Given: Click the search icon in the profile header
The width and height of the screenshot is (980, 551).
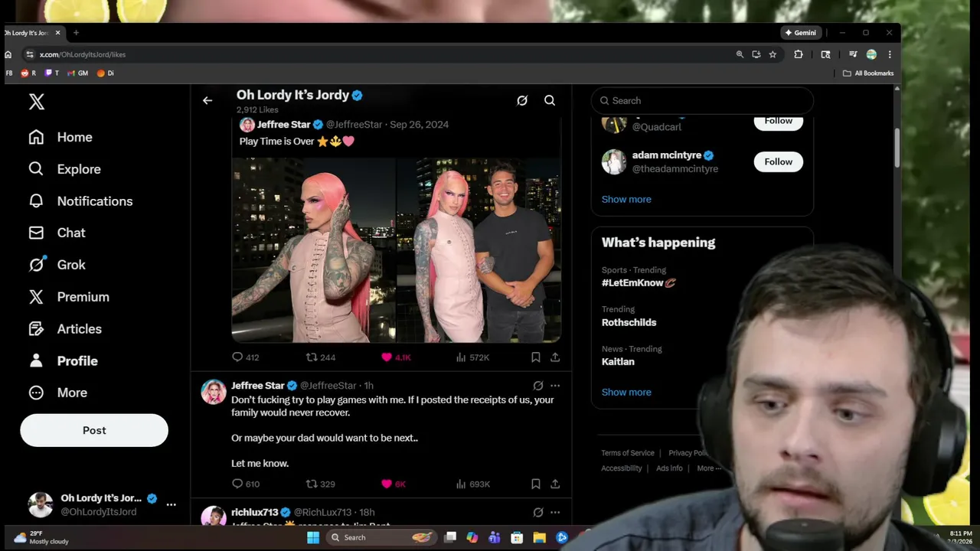Looking at the screenshot, I should (x=550, y=100).
